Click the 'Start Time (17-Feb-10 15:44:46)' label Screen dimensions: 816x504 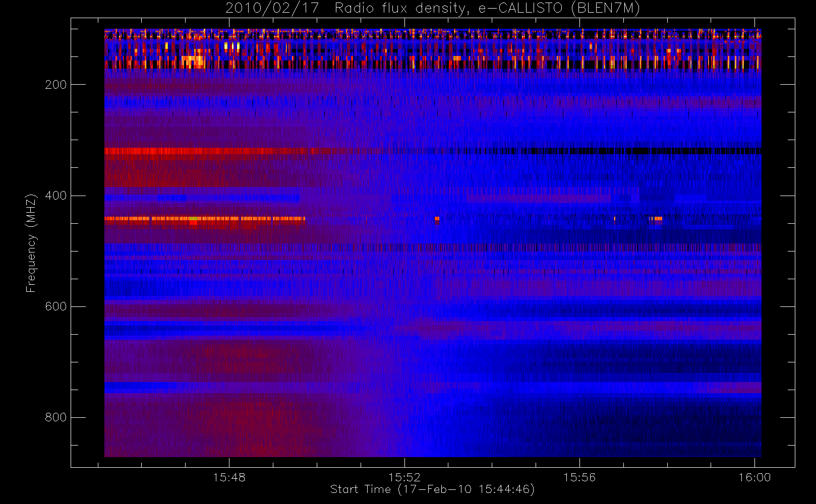432,489
